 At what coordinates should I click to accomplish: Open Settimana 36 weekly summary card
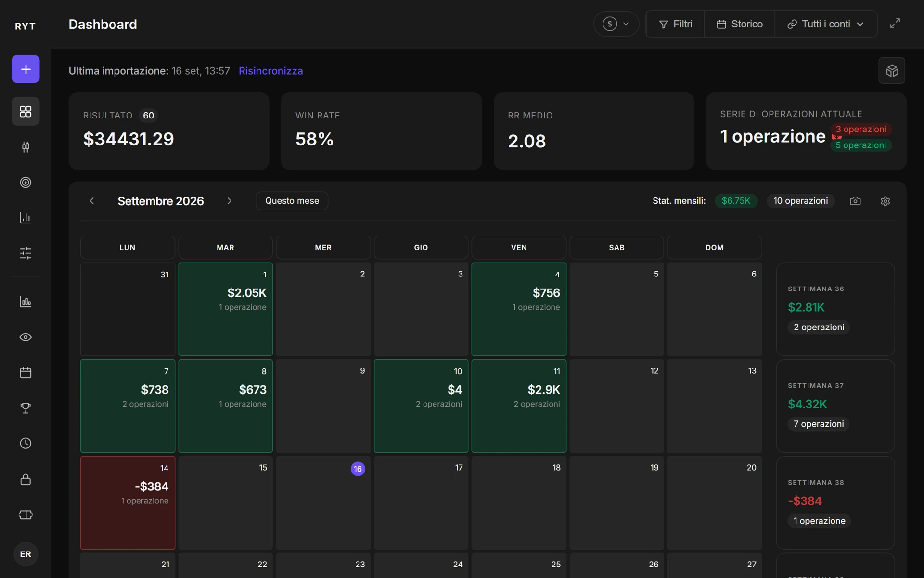[x=835, y=309]
